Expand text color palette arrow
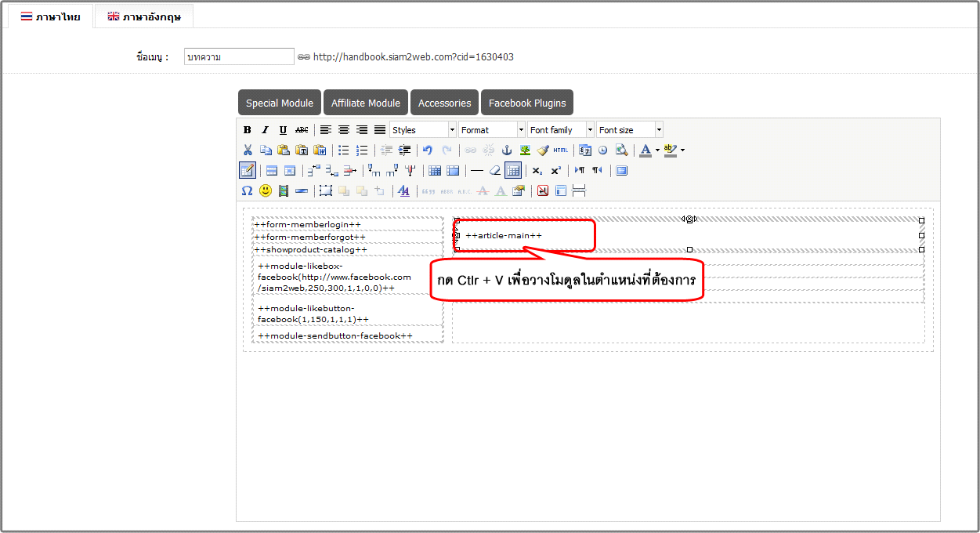 pos(657,150)
